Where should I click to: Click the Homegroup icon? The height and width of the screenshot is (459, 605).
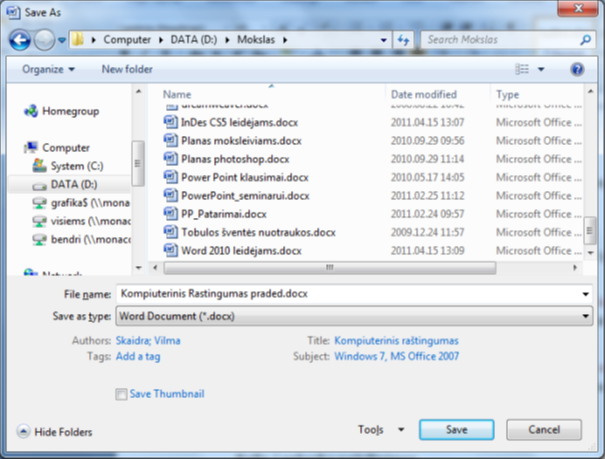tap(31, 111)
